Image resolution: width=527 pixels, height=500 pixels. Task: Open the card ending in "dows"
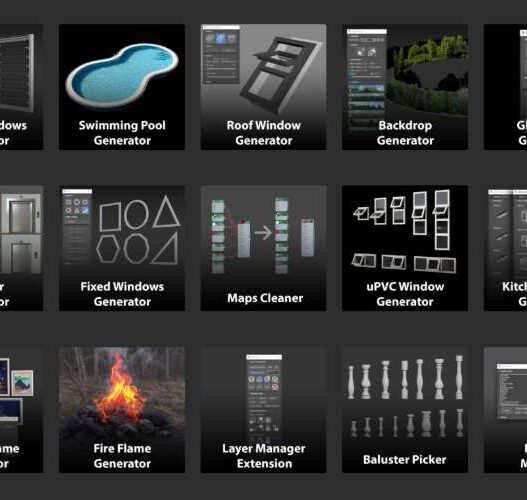click(x=22, y=87)
